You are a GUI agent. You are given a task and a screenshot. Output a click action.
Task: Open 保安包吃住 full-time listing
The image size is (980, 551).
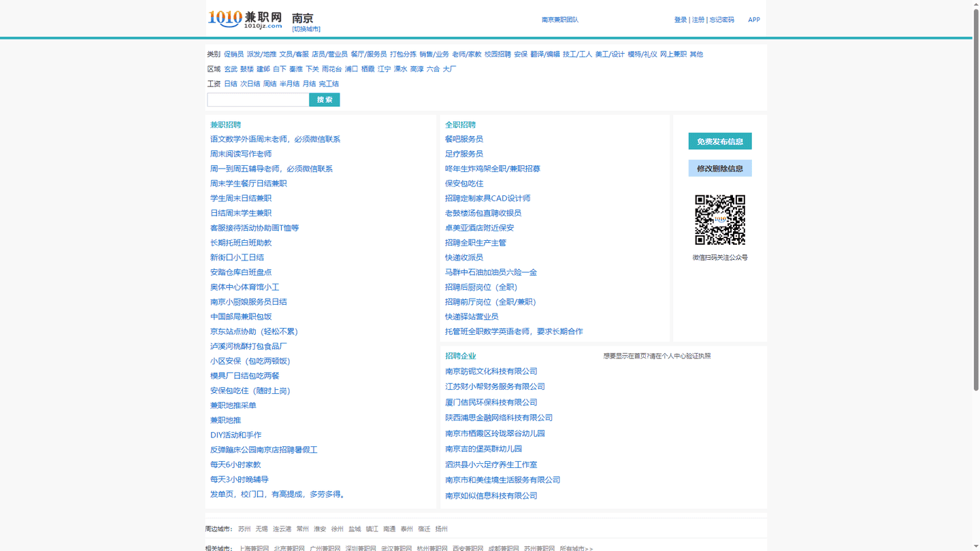[x=464, y=184]
